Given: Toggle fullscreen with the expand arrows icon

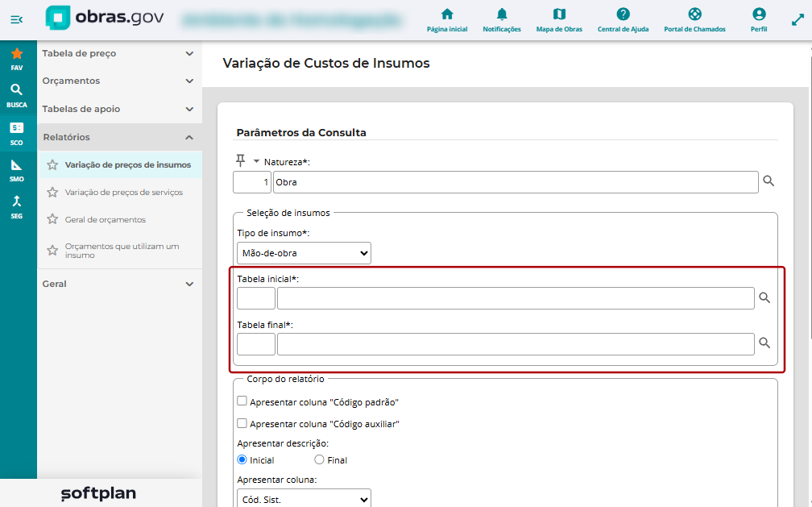Looking at the screenshot, I should [797, 19].
